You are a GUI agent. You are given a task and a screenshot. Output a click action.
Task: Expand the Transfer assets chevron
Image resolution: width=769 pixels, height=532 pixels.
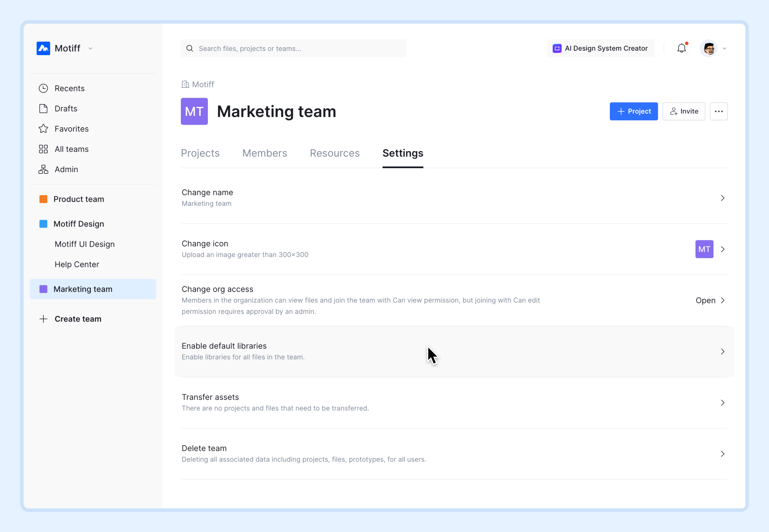[723, 403]
